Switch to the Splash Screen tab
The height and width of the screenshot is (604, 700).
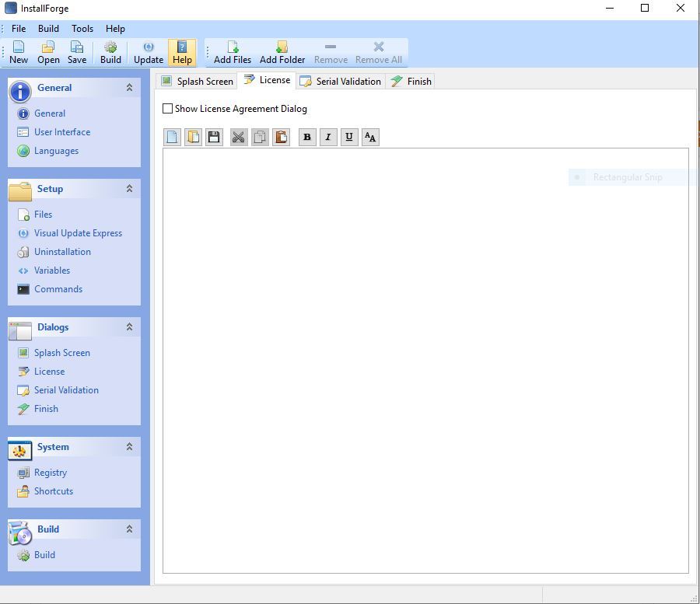click(x=197, y=81)
